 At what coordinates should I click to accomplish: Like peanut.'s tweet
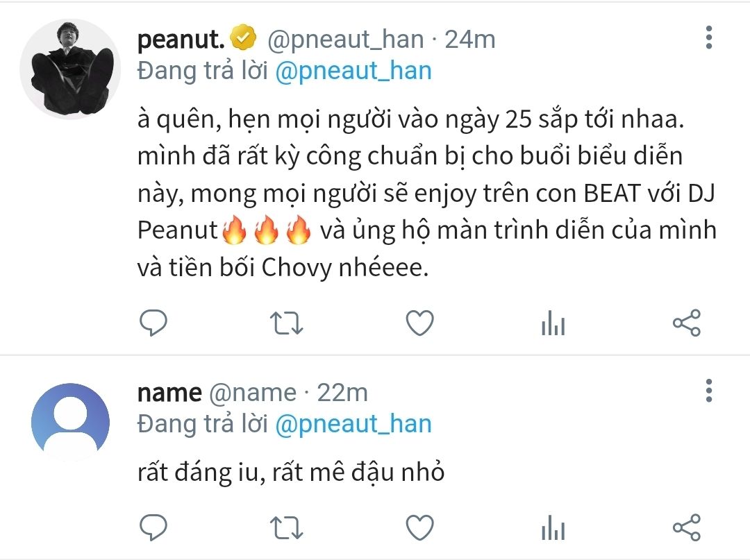point(419,323)
